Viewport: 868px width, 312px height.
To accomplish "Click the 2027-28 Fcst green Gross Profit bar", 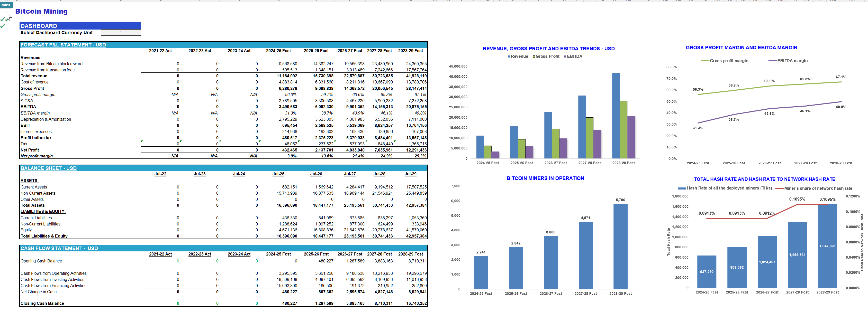I will point(589,138).
